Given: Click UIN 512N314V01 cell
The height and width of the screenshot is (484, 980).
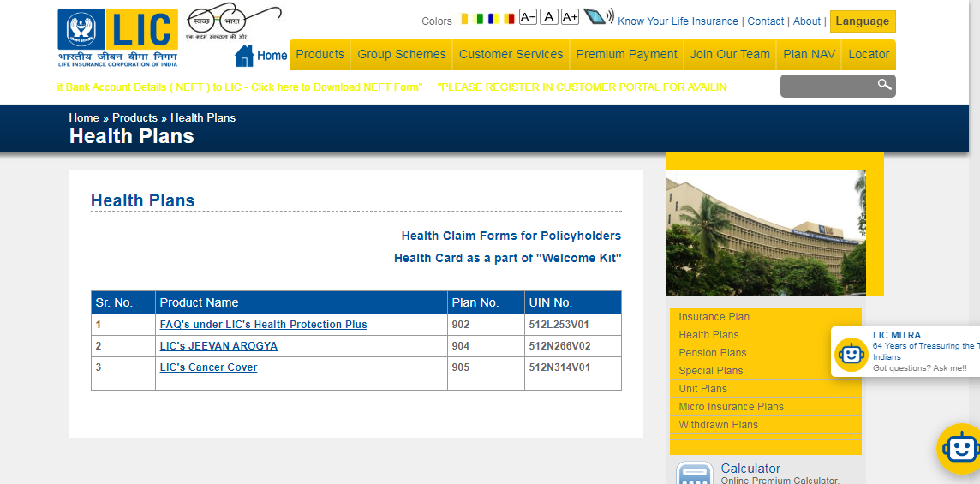Looking at the screenshot, I should [x=573, y=373].
